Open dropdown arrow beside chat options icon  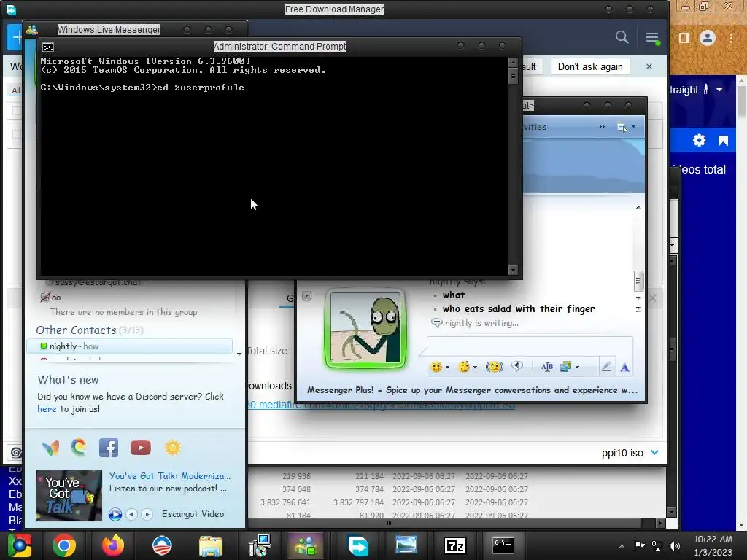634,127
